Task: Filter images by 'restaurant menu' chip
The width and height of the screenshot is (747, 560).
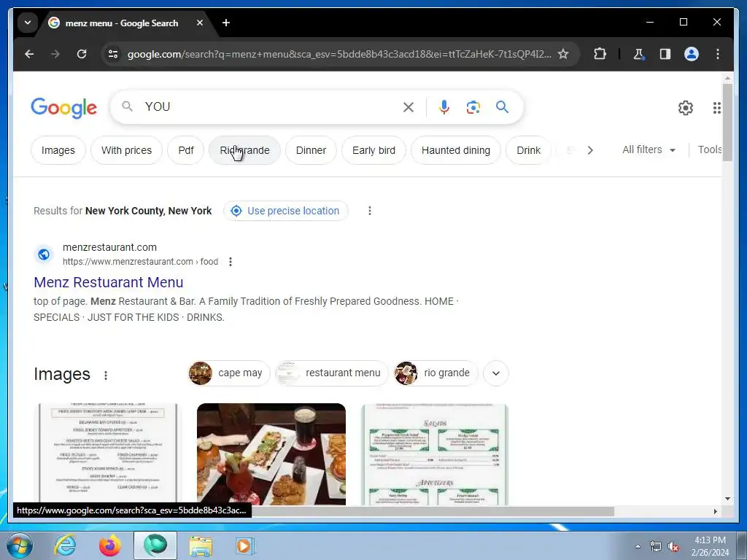Action: 332,373
